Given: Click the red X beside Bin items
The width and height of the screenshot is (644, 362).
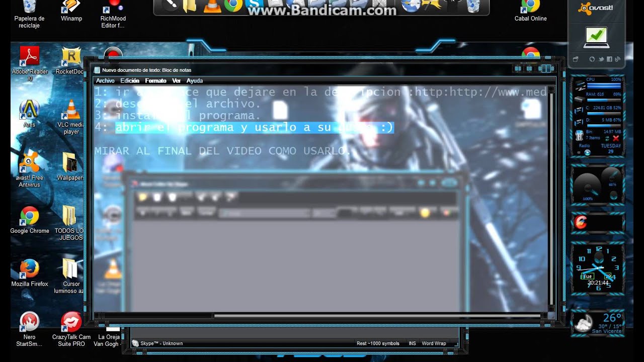Looking at the screenshot, I should (x=616, y=138).
